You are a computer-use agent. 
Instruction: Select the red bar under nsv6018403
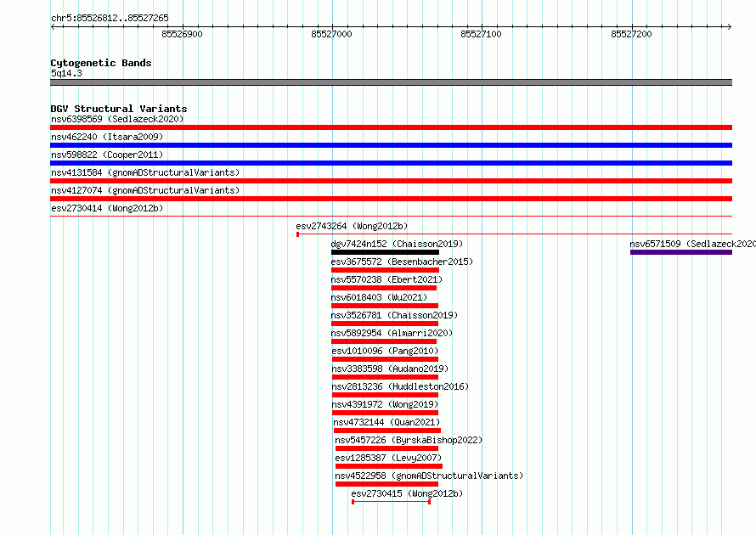(x=385, y=306)
